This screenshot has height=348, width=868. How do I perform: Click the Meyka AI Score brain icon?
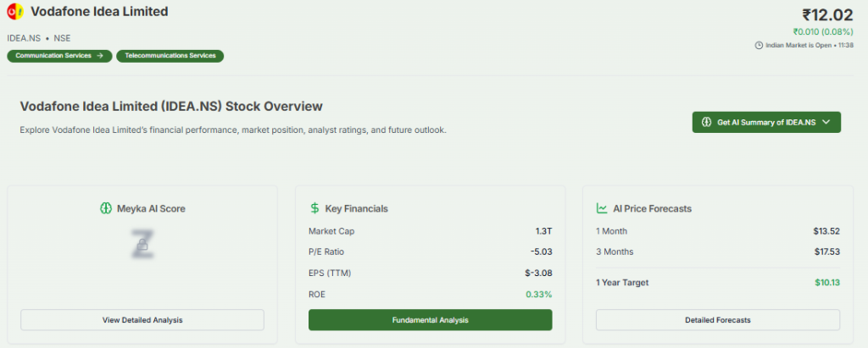pyautogui.click(x=105, y=207)
